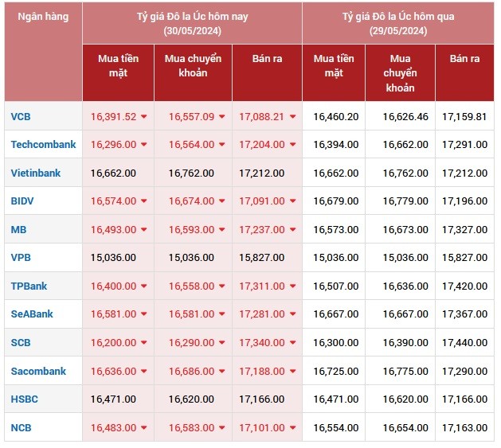Click the down arrow next to 16,557.09

coord(221,117)
